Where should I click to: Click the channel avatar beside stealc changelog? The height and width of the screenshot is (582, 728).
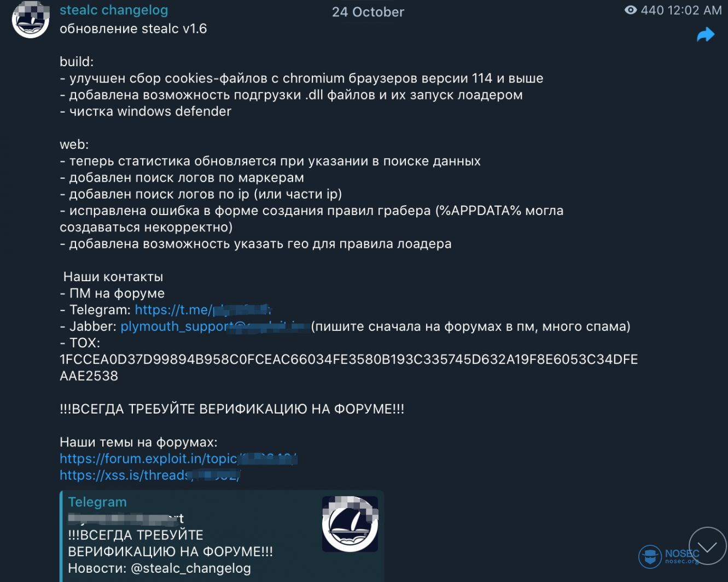pos(31,19)
